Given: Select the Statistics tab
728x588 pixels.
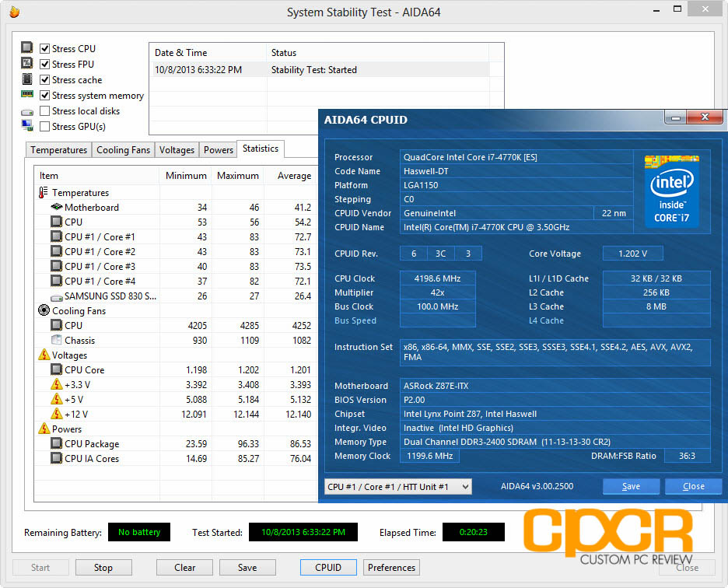Looking at the screenshot, I should [x=261, y=149].
